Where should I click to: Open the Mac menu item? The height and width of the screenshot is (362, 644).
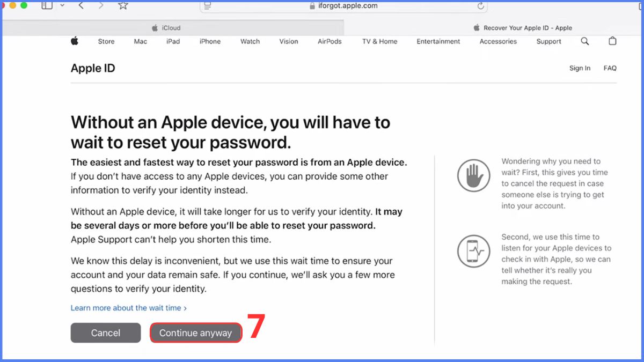[141, 41]
